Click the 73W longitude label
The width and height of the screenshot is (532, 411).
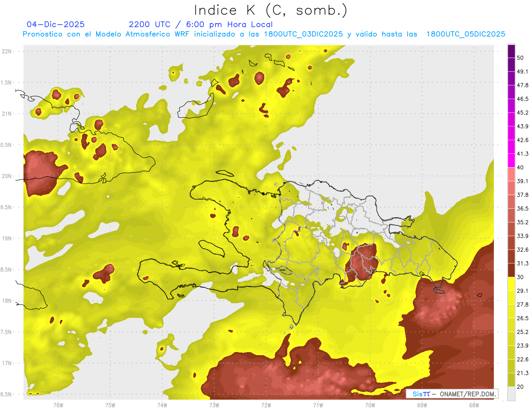(x=214, y=405)
